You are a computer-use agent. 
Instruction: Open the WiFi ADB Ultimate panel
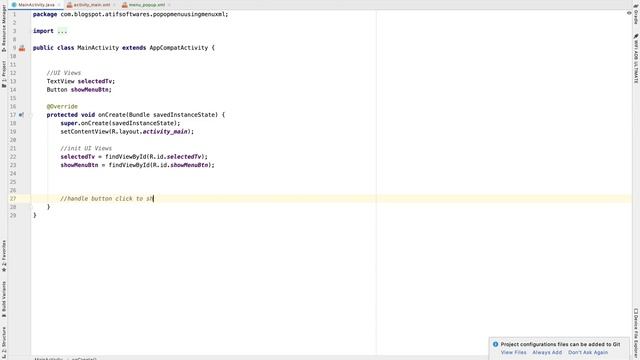636,59
